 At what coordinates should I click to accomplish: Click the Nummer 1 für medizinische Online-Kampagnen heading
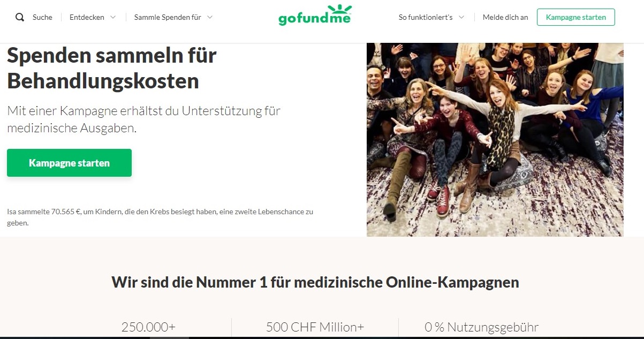315,282
